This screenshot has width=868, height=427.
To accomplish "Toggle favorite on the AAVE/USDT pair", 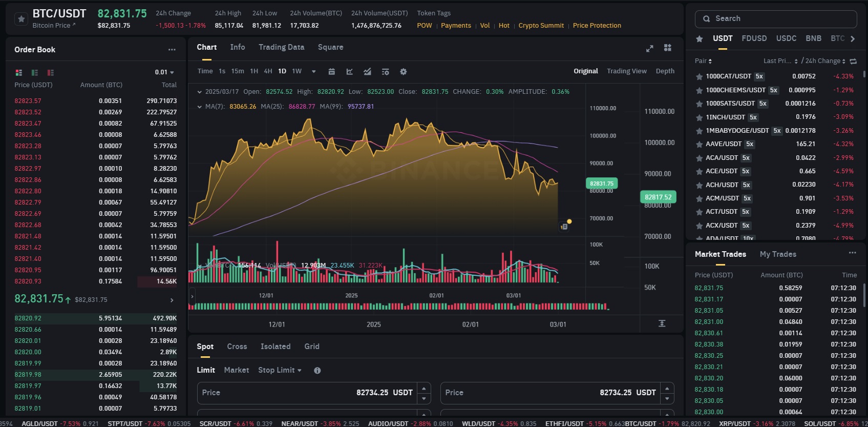I will (x=699, y=144).
